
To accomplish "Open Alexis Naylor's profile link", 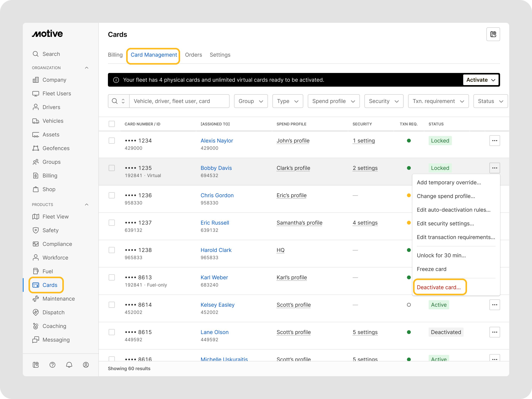I will point(217,141).
